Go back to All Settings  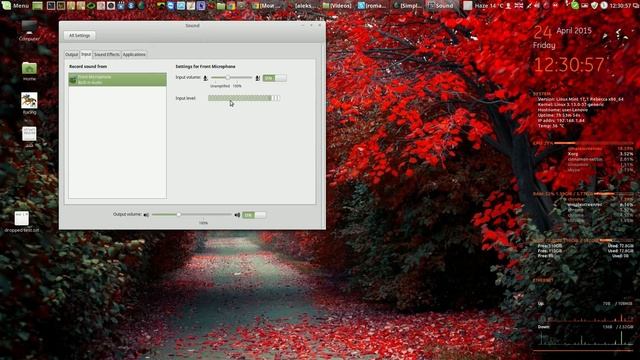coord(79,36)
